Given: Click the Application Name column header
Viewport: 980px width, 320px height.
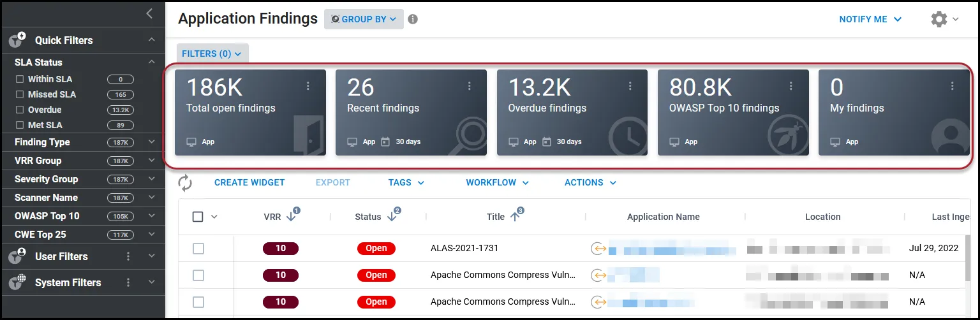Looking at the screenshot, I should 664,217.
